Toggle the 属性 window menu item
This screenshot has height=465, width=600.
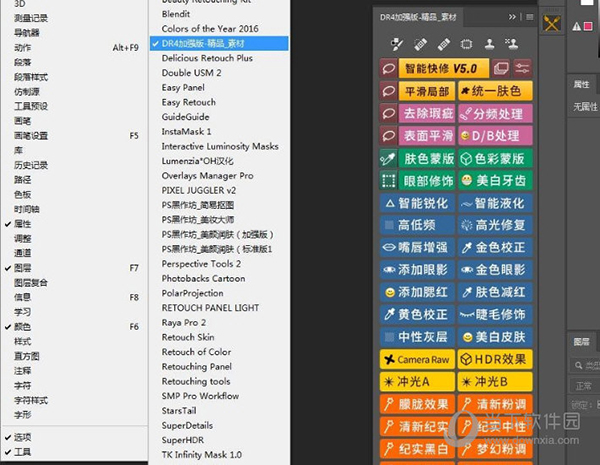point(75,224)
